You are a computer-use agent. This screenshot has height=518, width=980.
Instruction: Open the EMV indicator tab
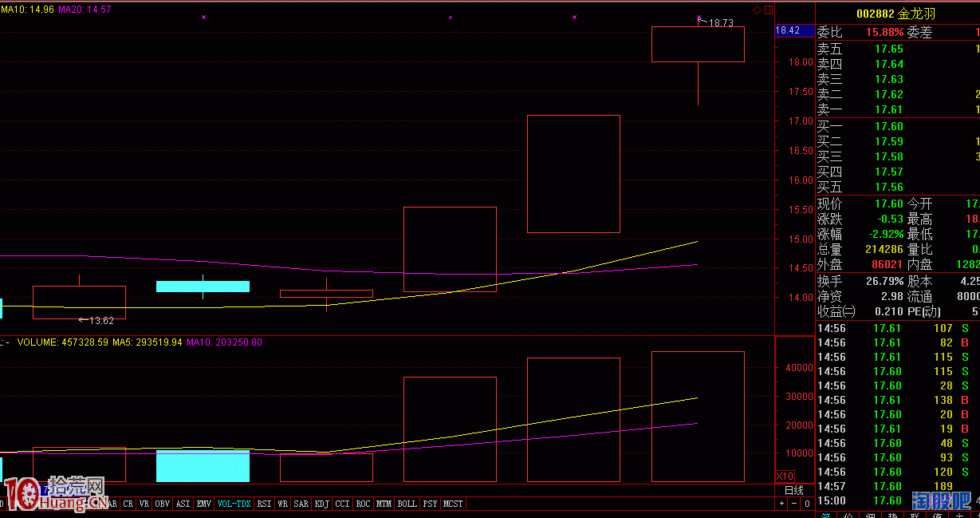[204, 504]
